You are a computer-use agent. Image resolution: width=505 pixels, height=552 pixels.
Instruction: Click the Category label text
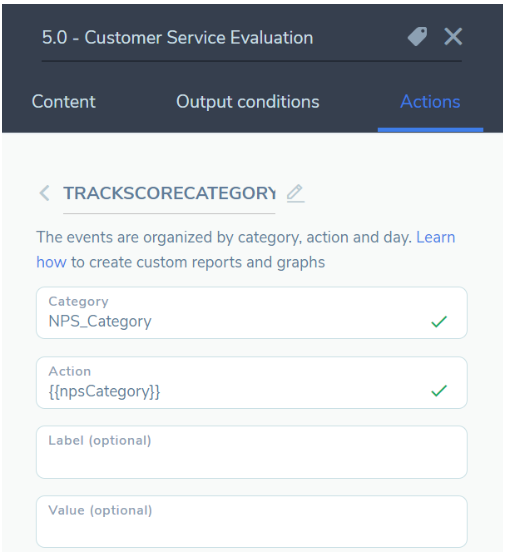(x=79, y=302)
